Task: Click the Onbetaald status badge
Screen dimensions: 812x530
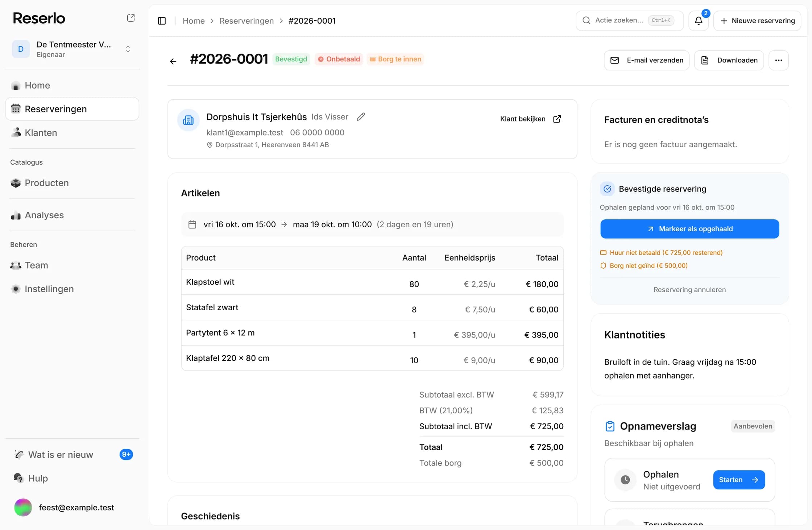Action: [339, 59]
